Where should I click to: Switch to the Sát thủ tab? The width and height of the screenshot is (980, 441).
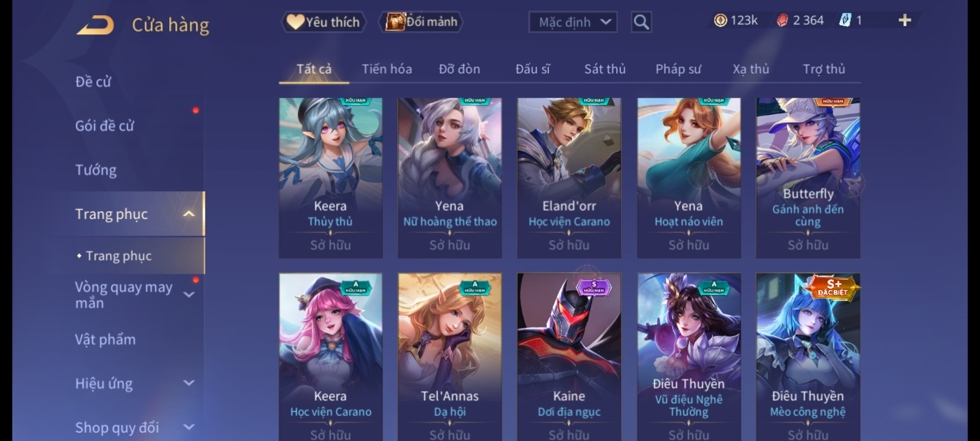click(x=605, y=69)
